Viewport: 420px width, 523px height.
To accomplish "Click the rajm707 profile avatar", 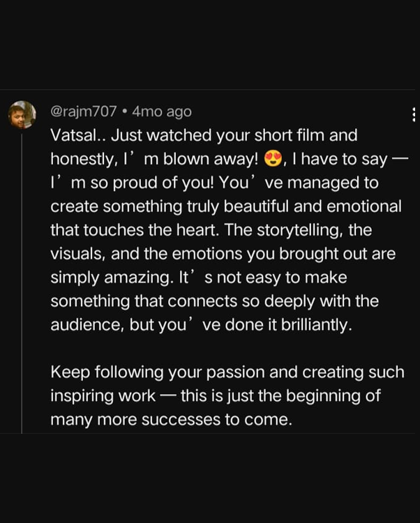I will coord(21,114).
